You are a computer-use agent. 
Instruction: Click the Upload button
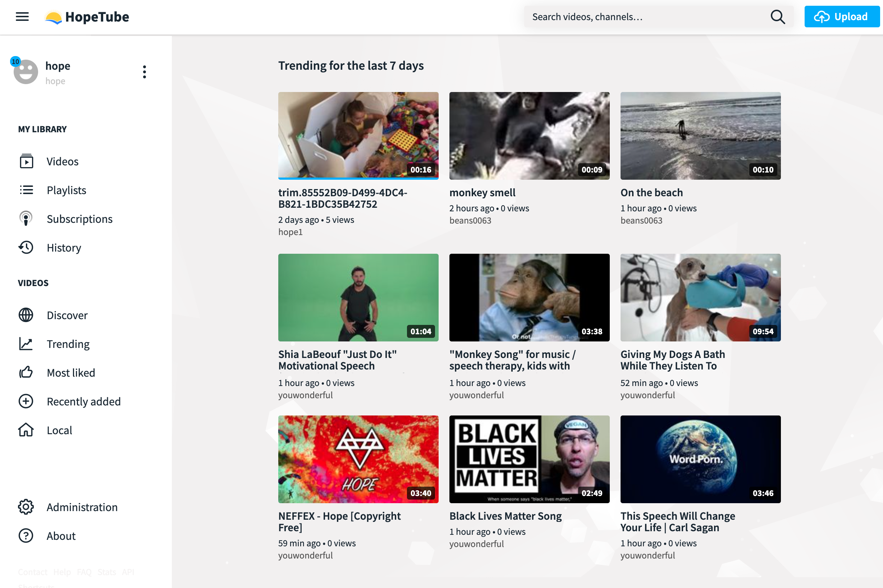pyautogui.click(x=842, y=17)
